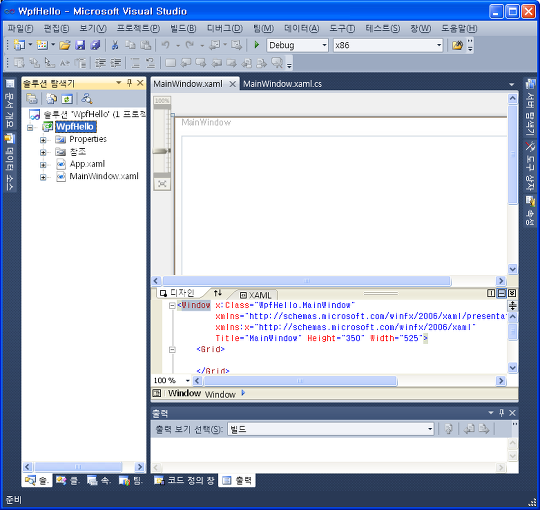540x510 pixels.
Task: Open the output source dropdown showing 빌드
Action: pyautogui.click(x=331, y=429)
